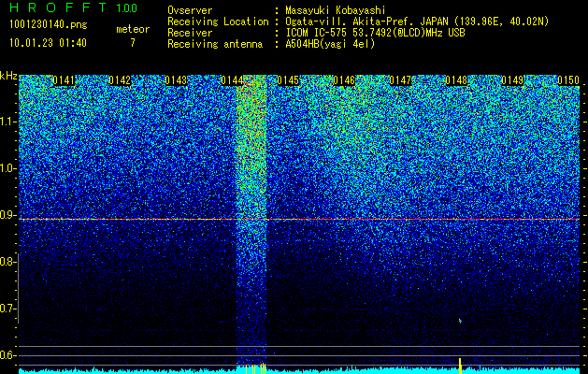Click the ICOM IC-575 53.7492 MHz receiver text
This screenshot has width=588, height=374.
point(375,33)
